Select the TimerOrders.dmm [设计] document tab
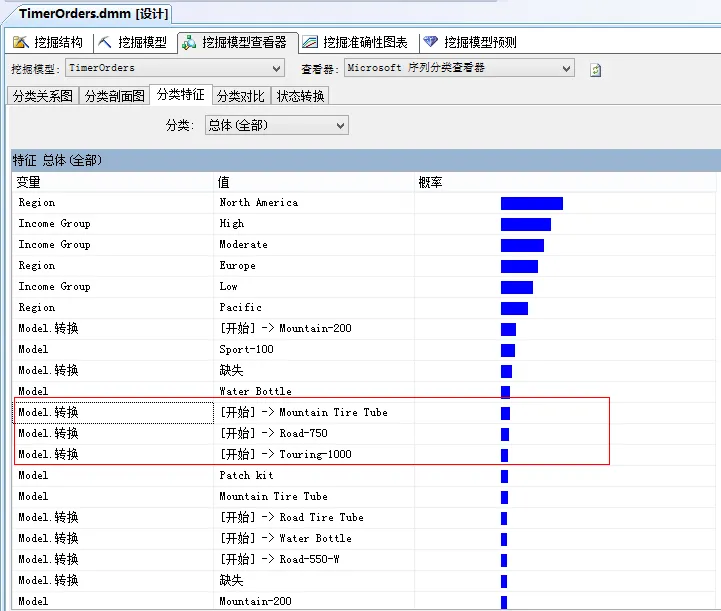Screen dimensions: 721x611 [93, 14]
